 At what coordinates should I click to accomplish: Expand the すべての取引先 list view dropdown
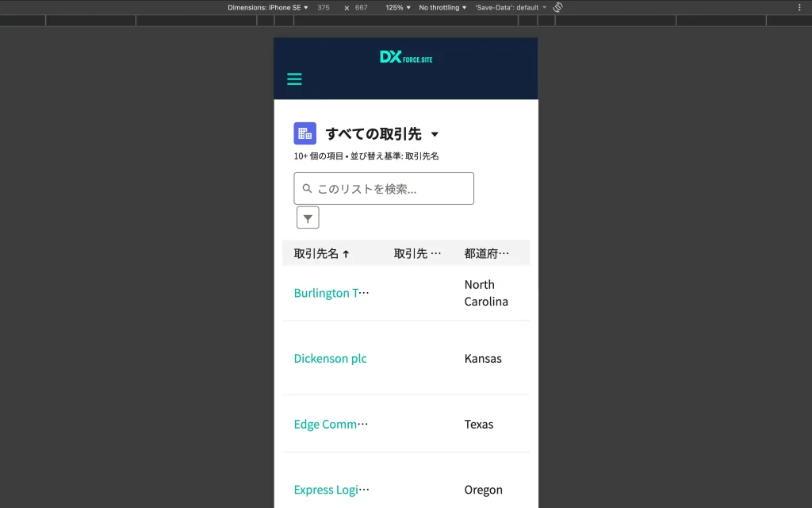tap(435, 134)
